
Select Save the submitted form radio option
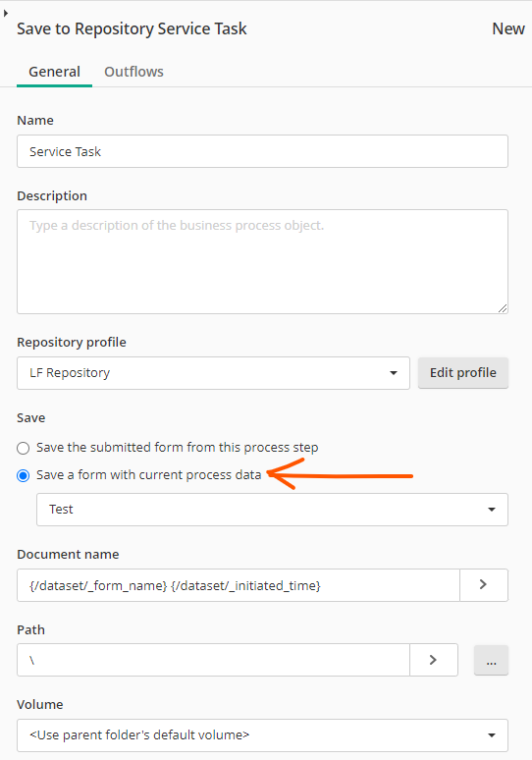point(24,448)
